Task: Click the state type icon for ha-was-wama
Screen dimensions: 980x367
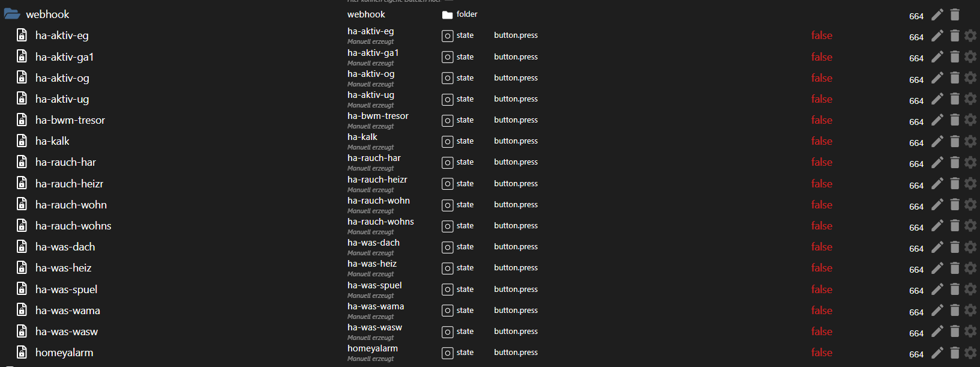Action: (x=448, y=311)
